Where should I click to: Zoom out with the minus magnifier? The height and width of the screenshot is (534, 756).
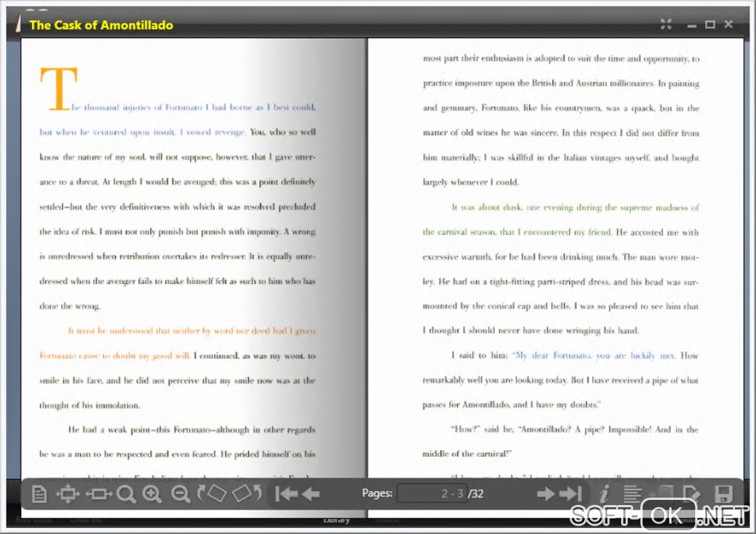click(181, 494)
